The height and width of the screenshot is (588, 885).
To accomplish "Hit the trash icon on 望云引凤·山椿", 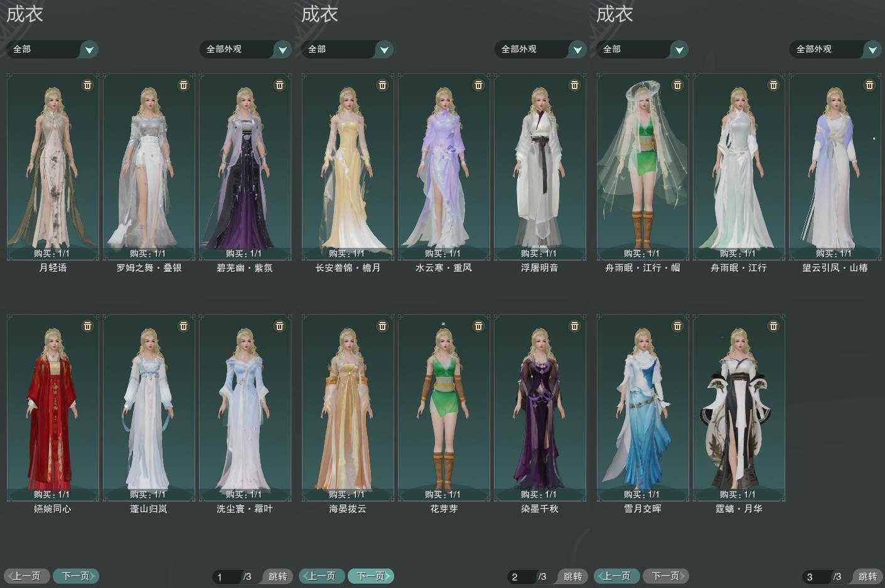I will 869,85.
